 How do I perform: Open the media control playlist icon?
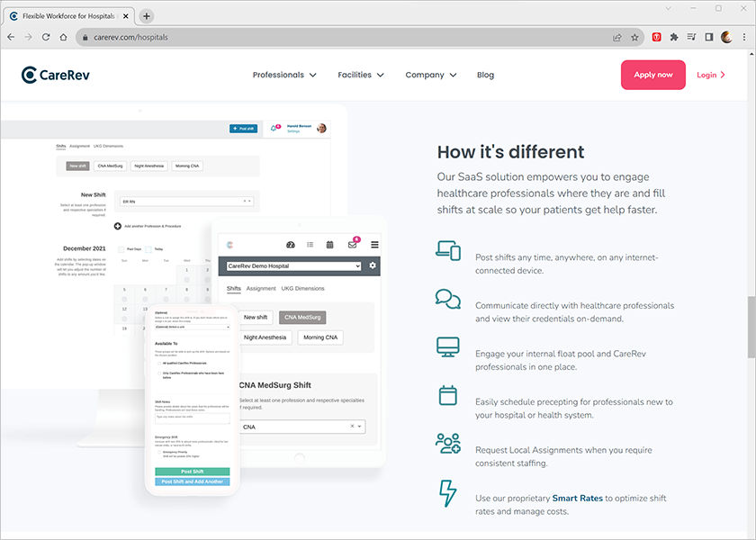pos(691,37)
